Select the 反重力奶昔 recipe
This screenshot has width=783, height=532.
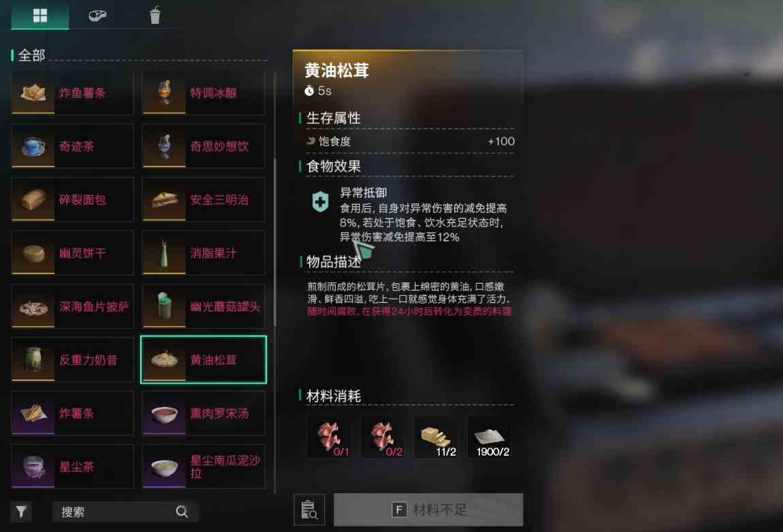pyautogui.click(x=72, y=360)
